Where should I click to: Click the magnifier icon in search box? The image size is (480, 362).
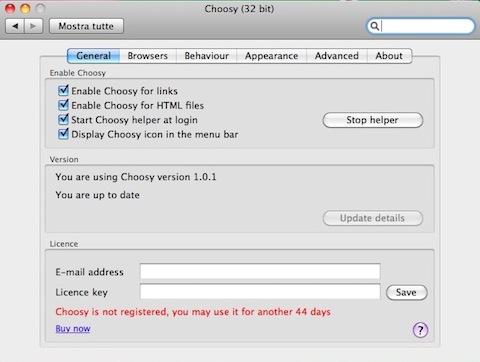coord(374,26)
